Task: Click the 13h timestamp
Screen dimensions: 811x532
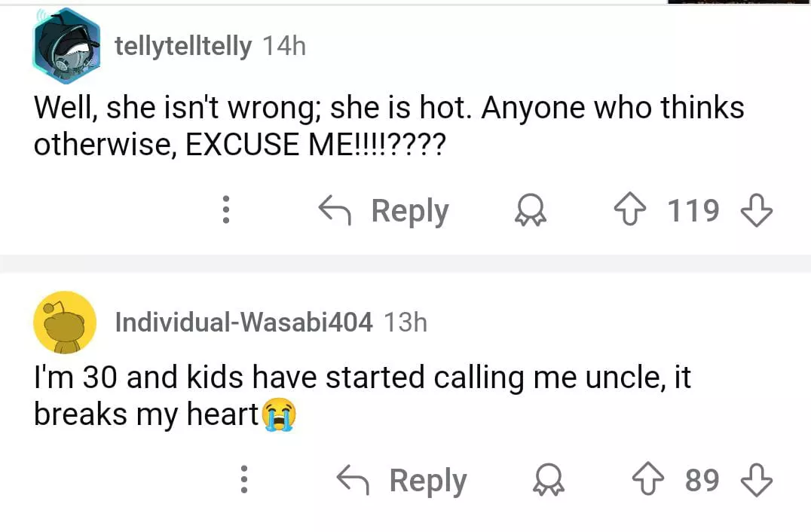Action: (x=405, y=323)
